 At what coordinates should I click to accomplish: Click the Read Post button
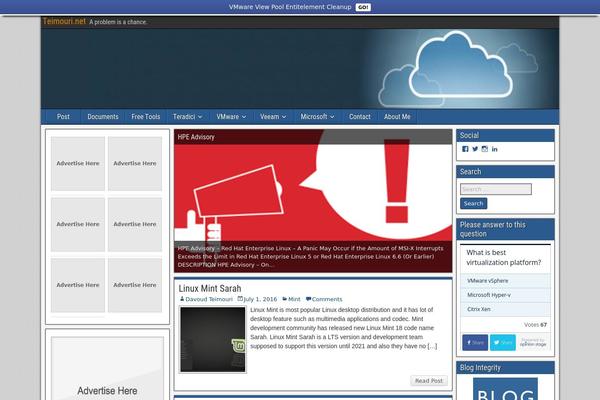pyautogui.click(x=429, y=381)
